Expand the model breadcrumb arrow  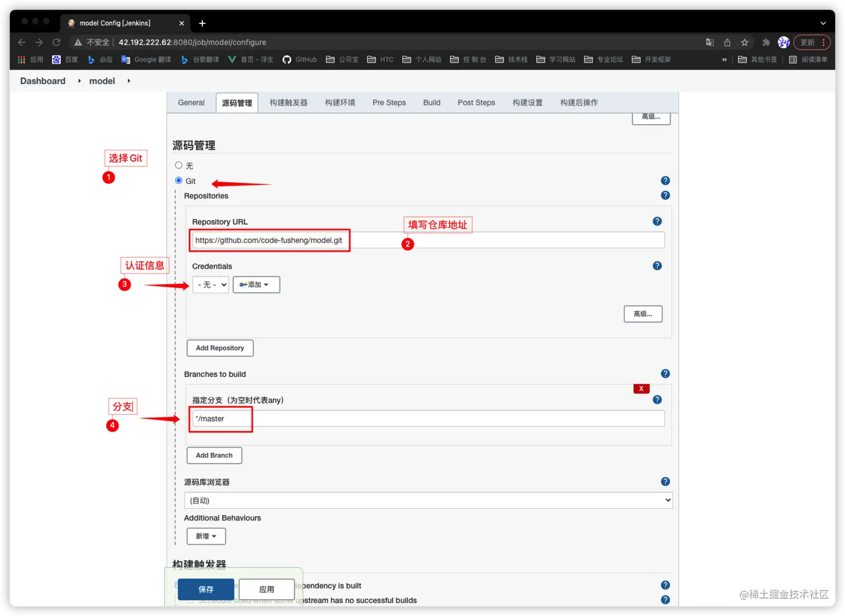[x=129, y=81]
